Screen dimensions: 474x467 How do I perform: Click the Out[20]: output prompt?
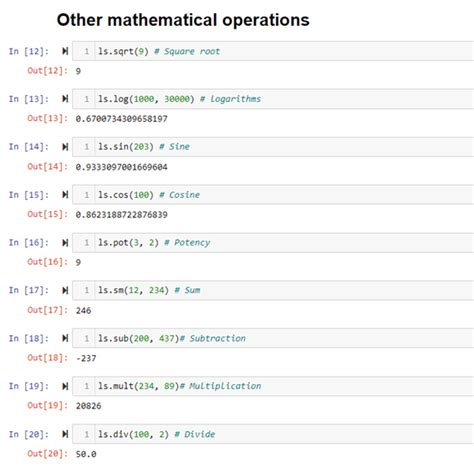click(47, 454)
